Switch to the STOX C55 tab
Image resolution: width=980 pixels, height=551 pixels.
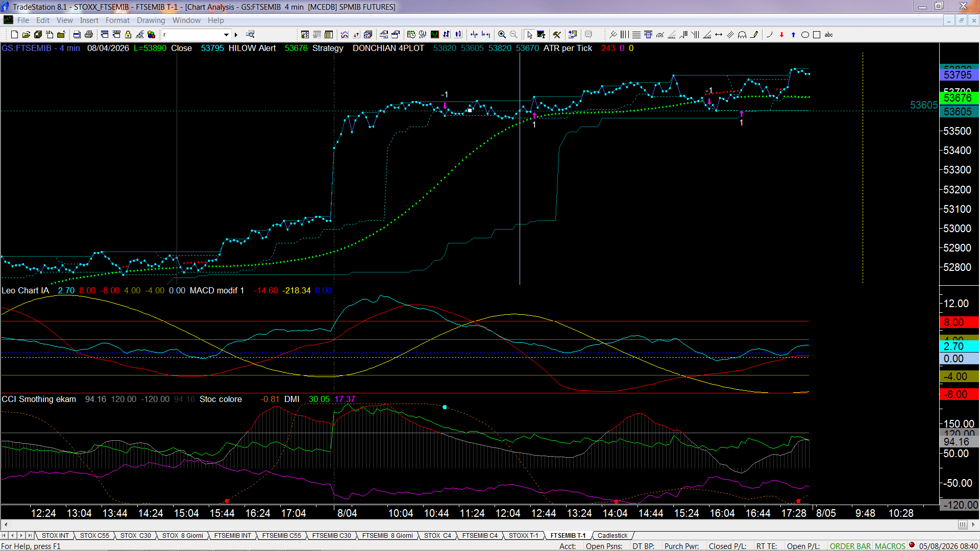coord(94,536)
